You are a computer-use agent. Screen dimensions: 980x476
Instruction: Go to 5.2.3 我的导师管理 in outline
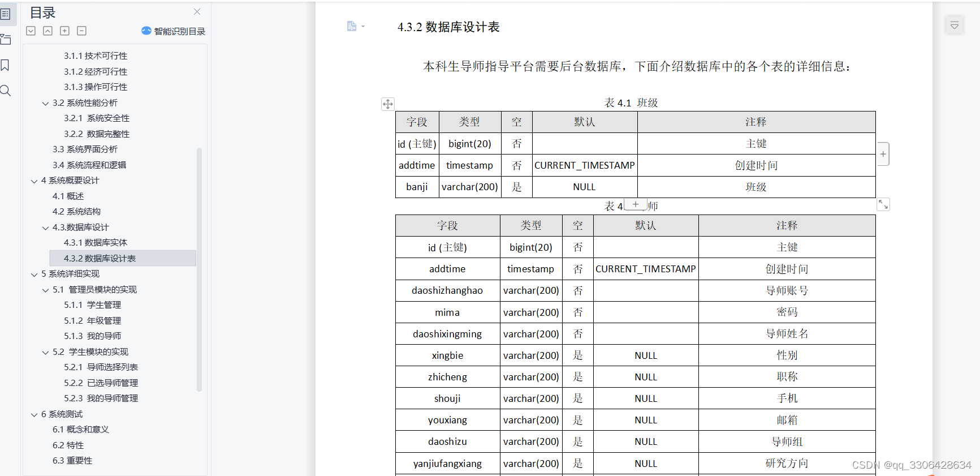101,398
